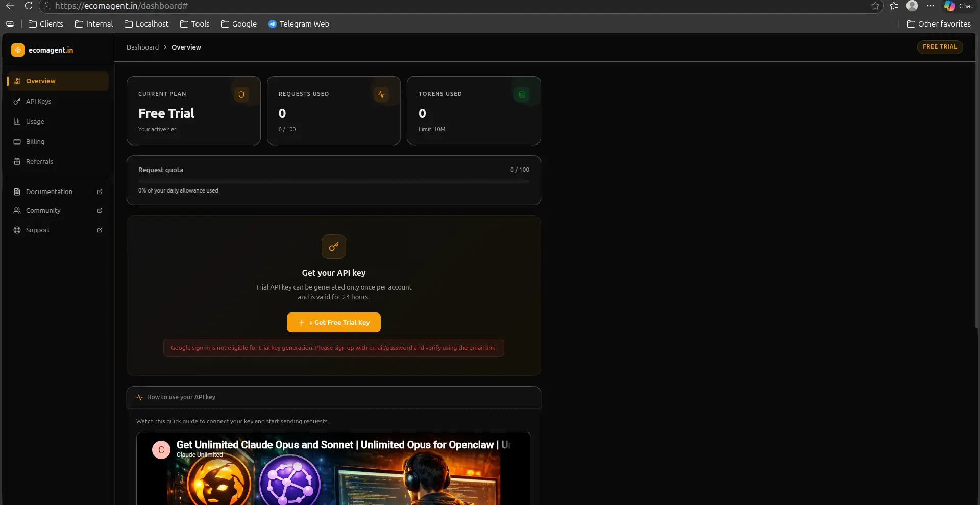This screenshot has height=505, width=980.
Task: Open the Community link
Action: (58, 210)
